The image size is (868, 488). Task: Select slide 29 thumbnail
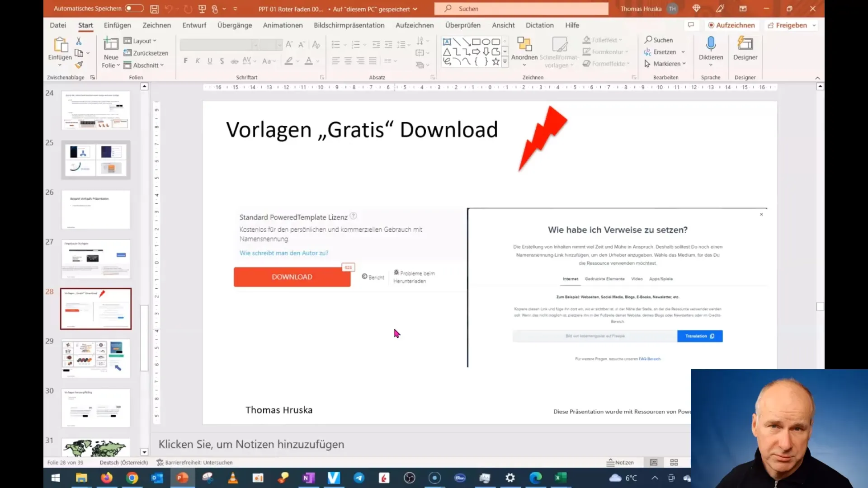pos(96,358)
